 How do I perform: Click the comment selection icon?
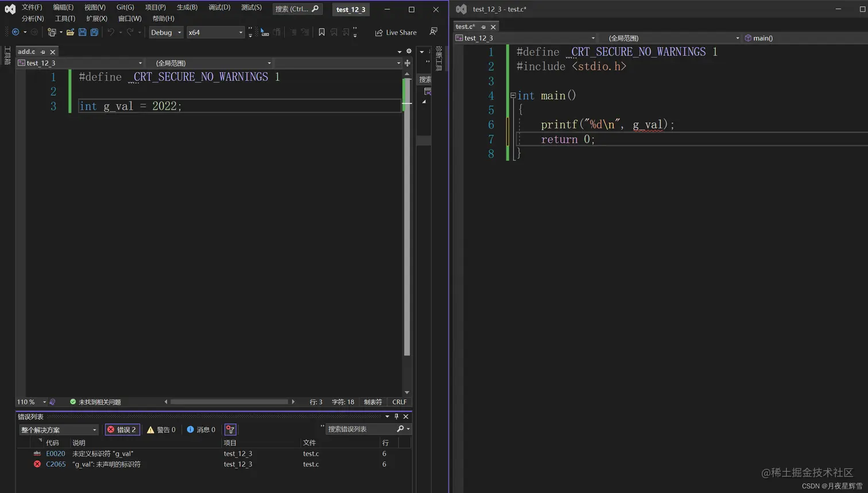[293, 32]
